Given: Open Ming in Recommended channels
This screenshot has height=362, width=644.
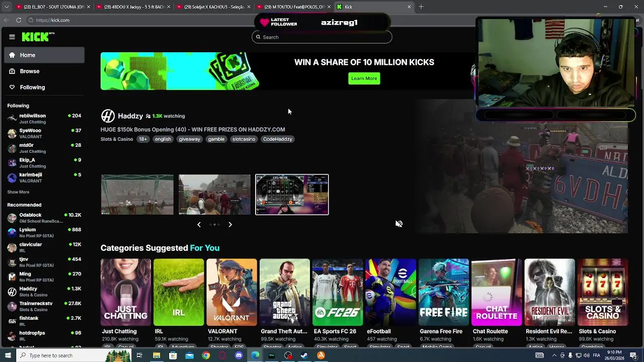Looking at the screenshot, I should [44, 277].
